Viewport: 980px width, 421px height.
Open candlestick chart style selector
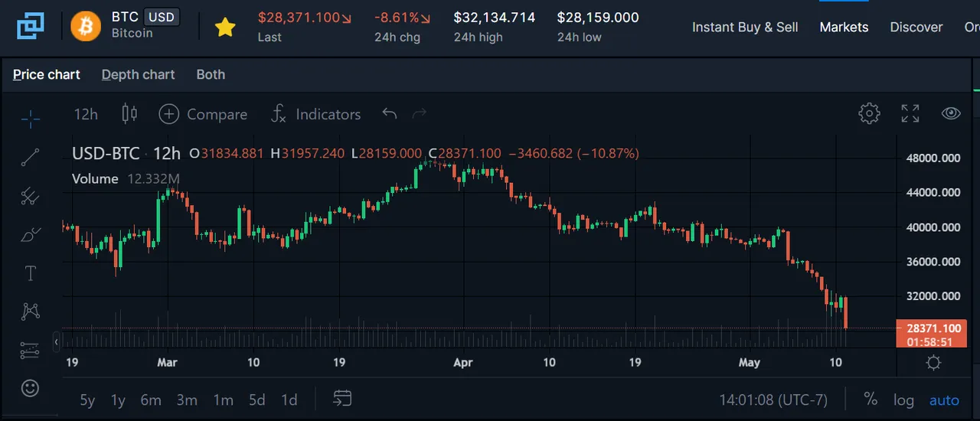pos(129,114)
